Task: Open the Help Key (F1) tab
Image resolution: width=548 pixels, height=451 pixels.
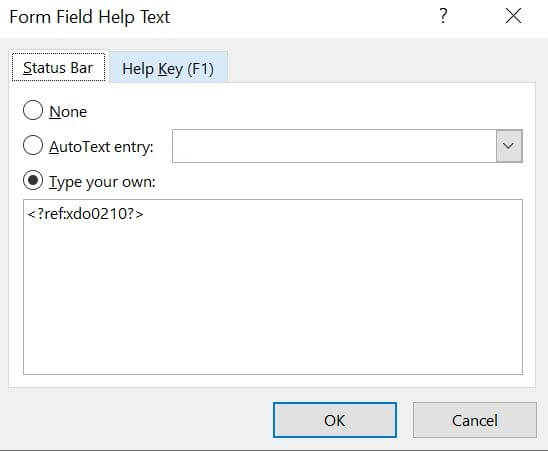Action: pyautogui.click(x=168, y=68)
